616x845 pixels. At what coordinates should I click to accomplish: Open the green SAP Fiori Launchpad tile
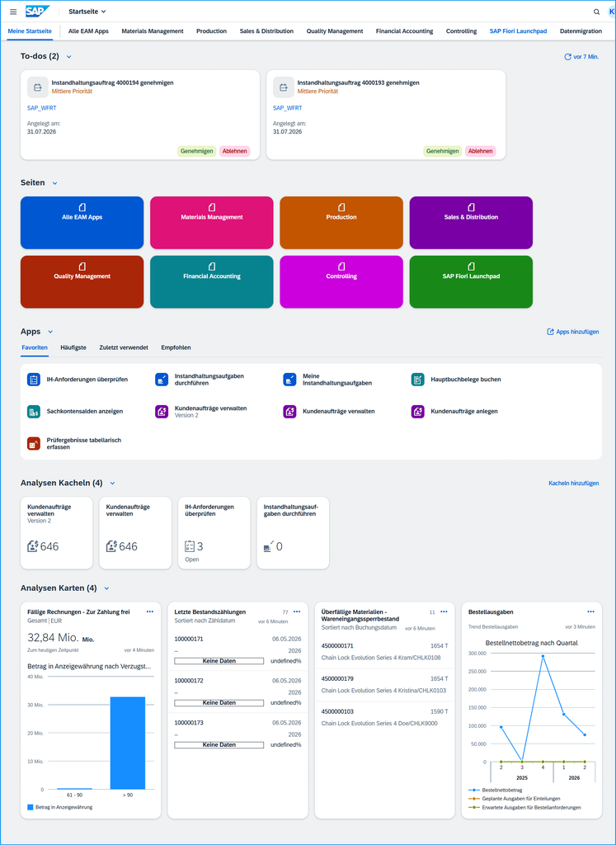click(x=471, y=282)
